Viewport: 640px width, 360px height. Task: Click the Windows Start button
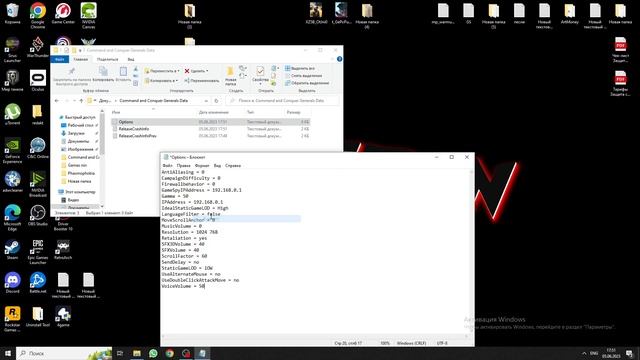pos(8,353)
